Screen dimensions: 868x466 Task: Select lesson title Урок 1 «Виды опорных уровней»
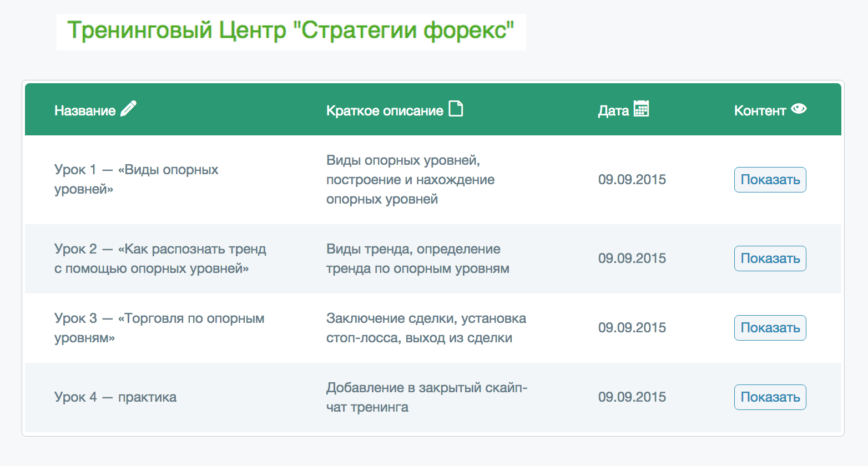(x=136, y=179)
